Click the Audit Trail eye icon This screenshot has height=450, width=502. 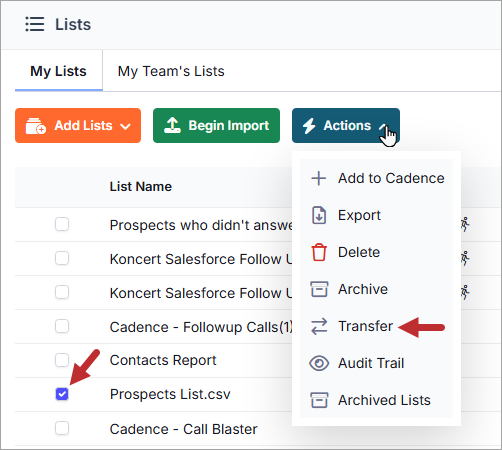point(319,363)
